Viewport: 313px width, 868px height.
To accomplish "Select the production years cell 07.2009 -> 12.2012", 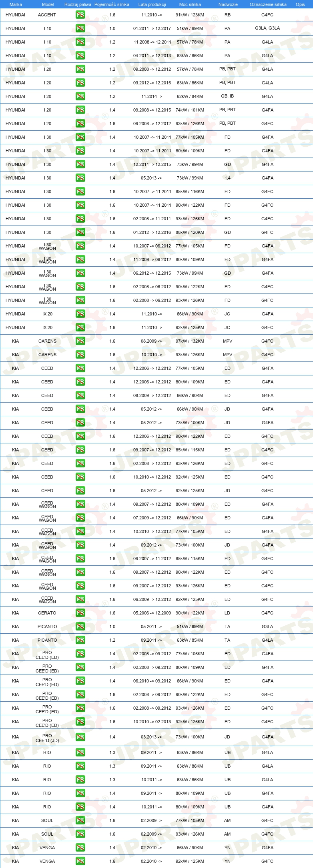I will coord(152,518).
